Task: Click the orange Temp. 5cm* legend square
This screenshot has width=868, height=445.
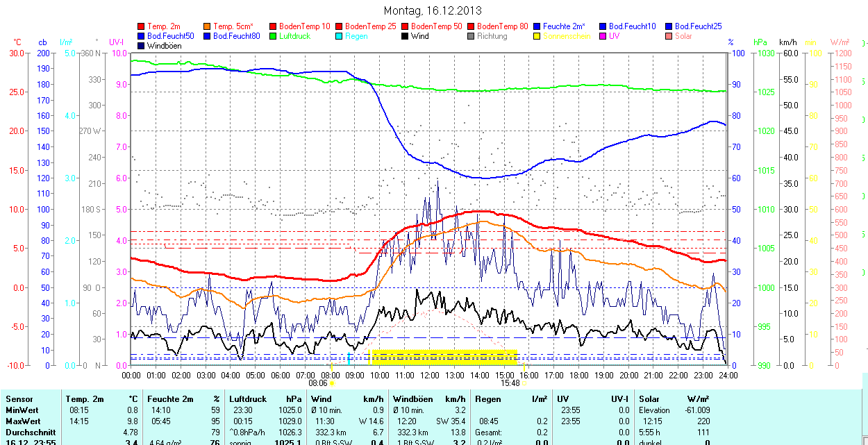Action: (208, 26)
